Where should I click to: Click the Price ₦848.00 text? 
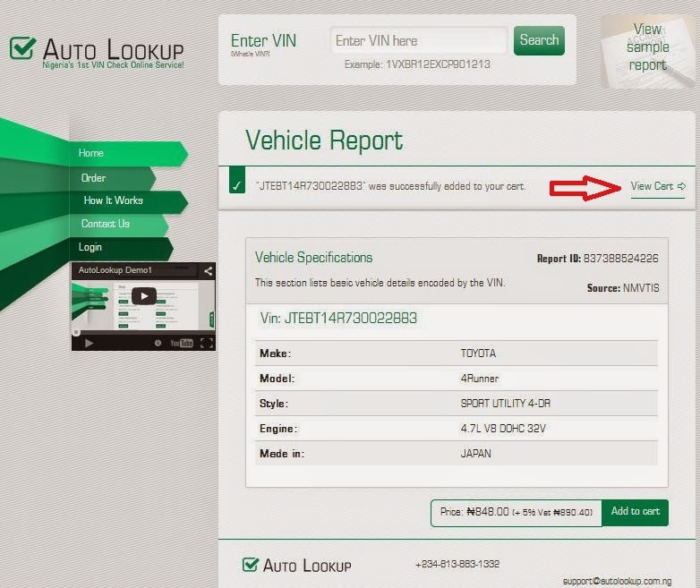point(474,512)
